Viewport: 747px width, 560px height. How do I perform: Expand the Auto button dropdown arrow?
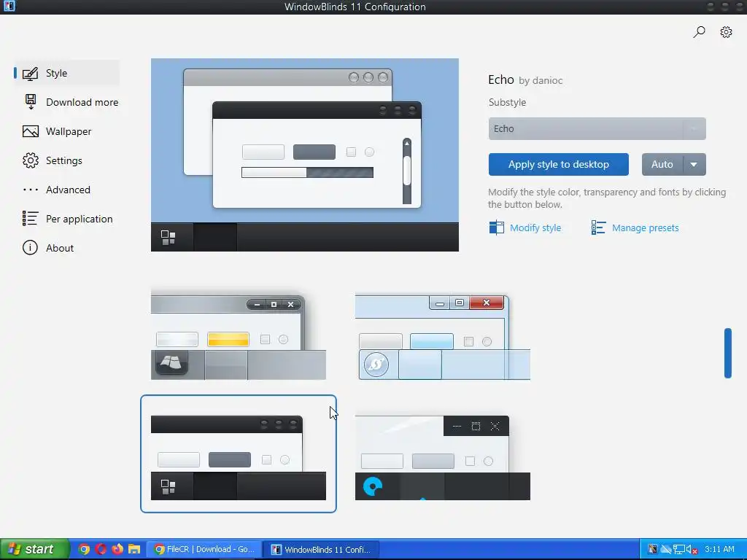[x=694, y=164]
